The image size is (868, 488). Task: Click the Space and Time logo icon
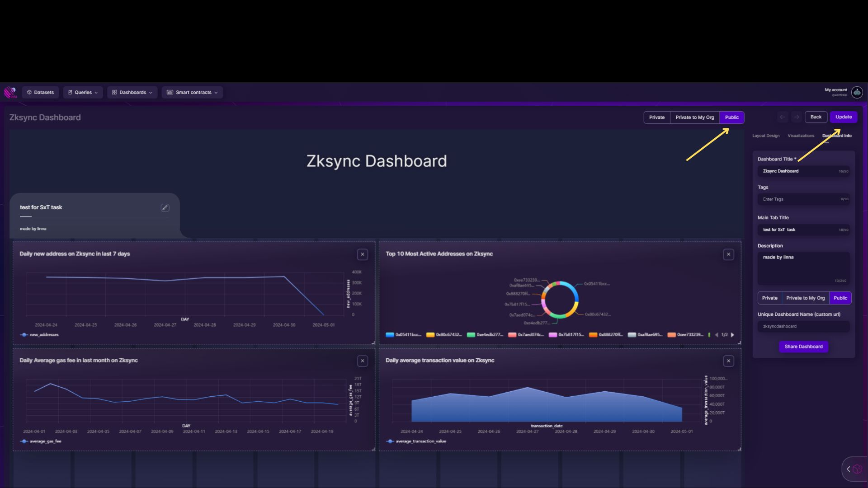[10, 93]
